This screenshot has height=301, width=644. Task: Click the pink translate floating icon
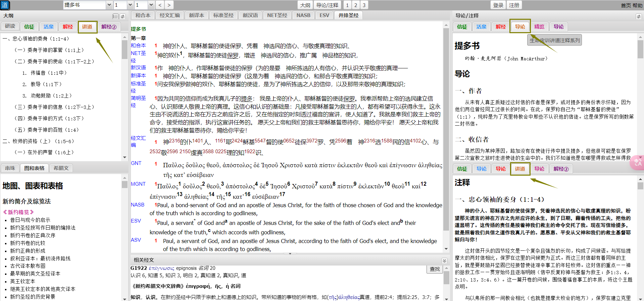[637, 163]
